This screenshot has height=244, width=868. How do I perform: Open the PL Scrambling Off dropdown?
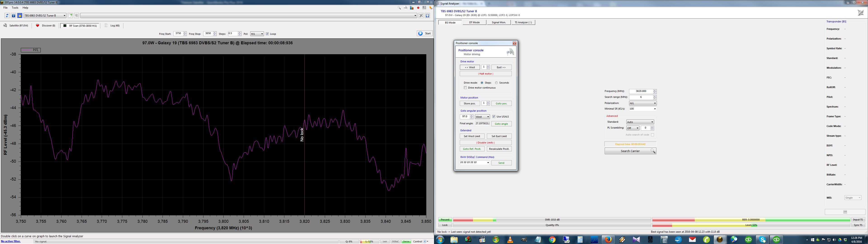tap(632, 128)
